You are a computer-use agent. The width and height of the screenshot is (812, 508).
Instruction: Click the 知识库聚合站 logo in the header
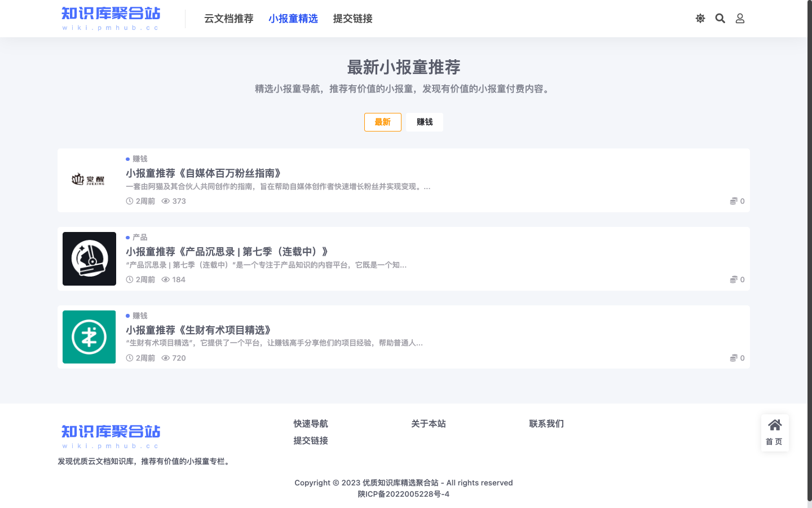click(111, 16)
